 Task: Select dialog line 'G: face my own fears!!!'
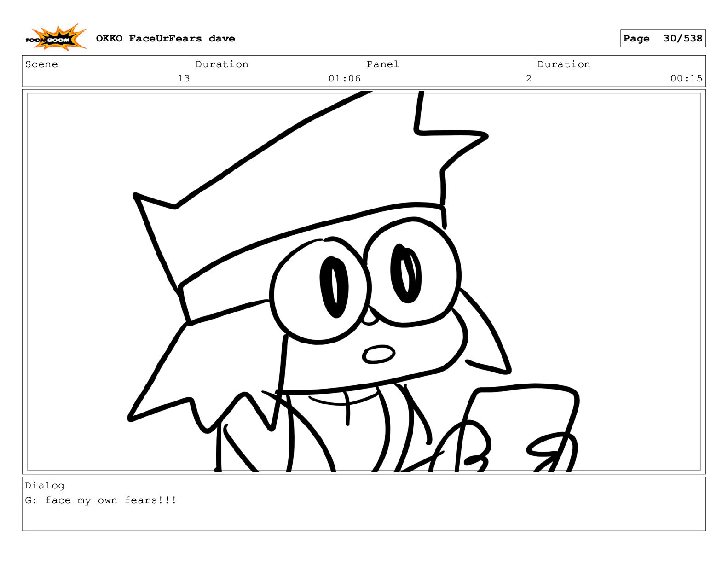pos(101,500)
